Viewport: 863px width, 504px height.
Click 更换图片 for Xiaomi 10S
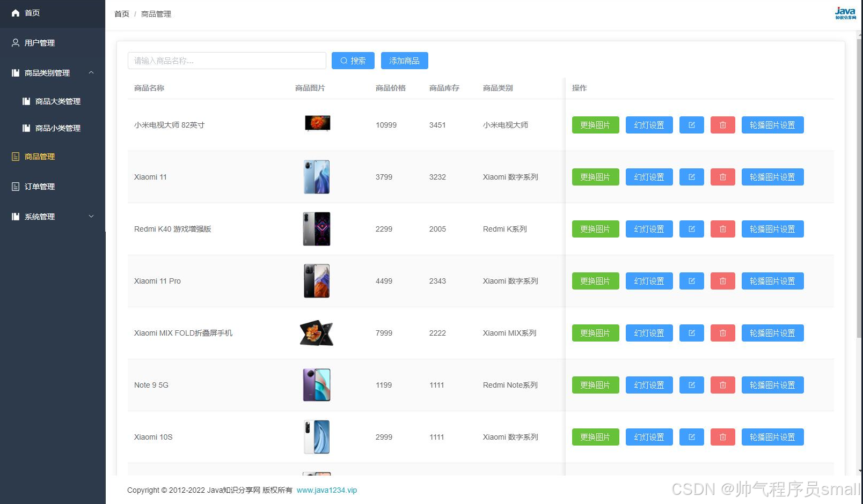[596, 437]
